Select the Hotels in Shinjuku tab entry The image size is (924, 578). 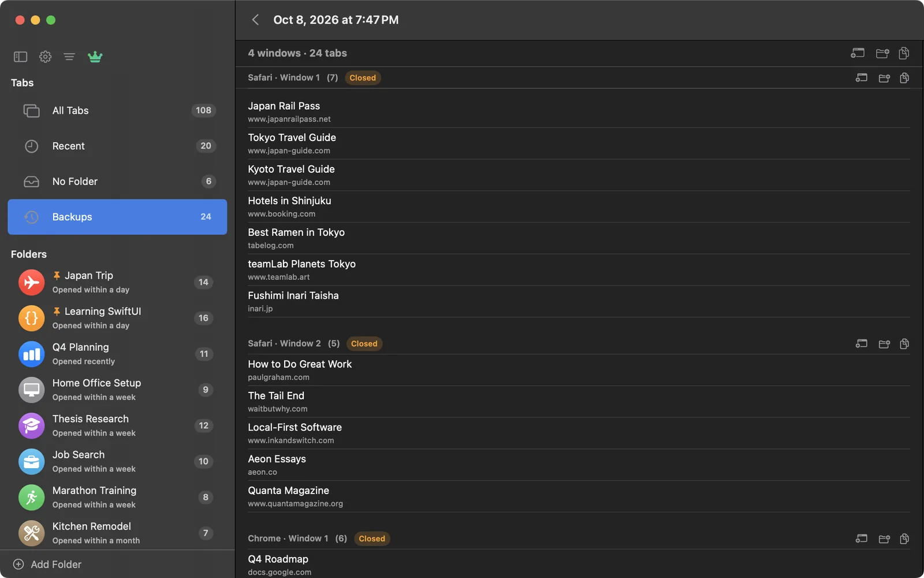tap(579, 206)
